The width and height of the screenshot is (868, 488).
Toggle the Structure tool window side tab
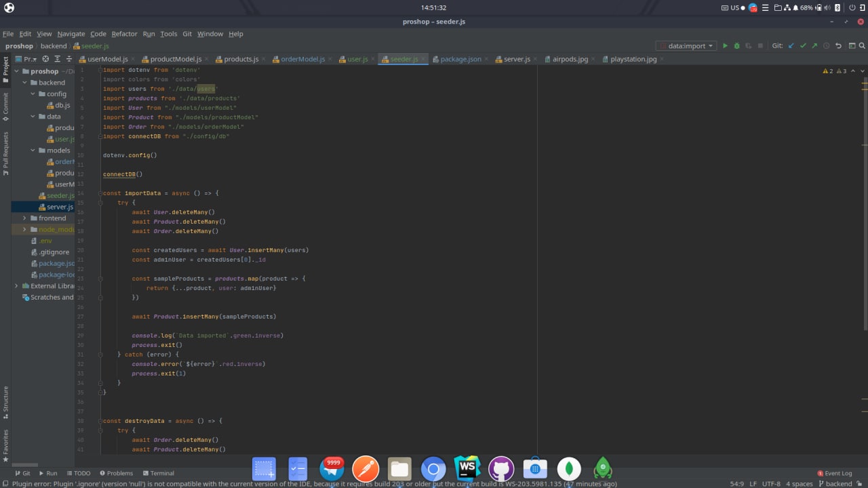[5, 403]
